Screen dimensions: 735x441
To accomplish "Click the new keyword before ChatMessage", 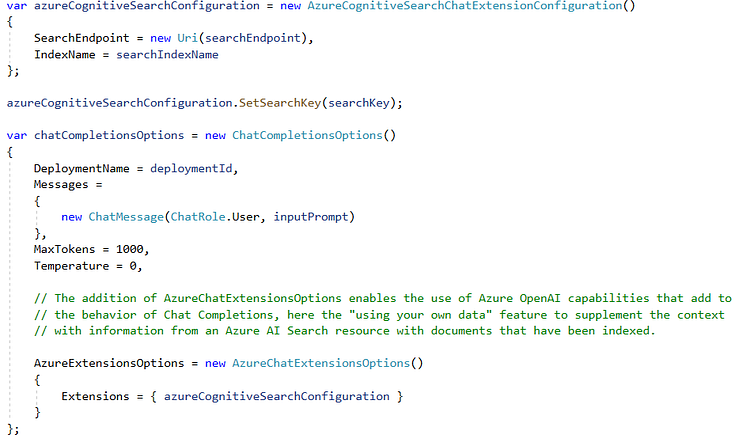I will pos(72,217).
